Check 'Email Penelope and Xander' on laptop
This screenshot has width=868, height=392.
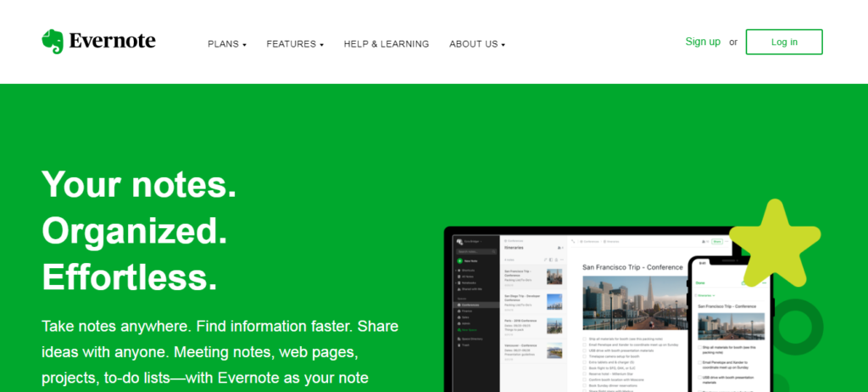pyautogui.click(x=585, y=344)
